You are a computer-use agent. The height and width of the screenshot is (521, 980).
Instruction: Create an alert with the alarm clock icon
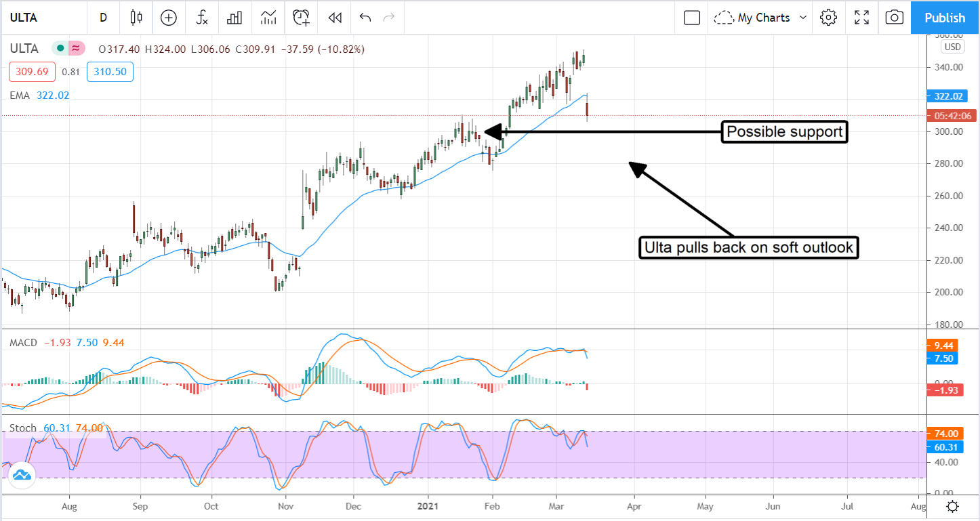tap(301, 18)
